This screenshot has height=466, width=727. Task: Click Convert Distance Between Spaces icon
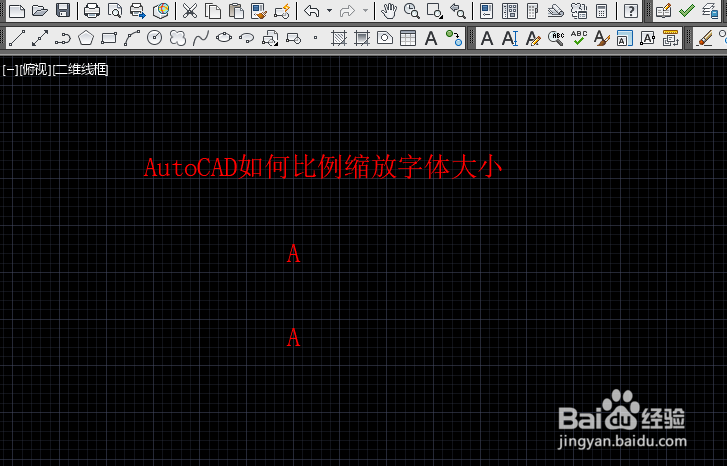pos(670,38)
